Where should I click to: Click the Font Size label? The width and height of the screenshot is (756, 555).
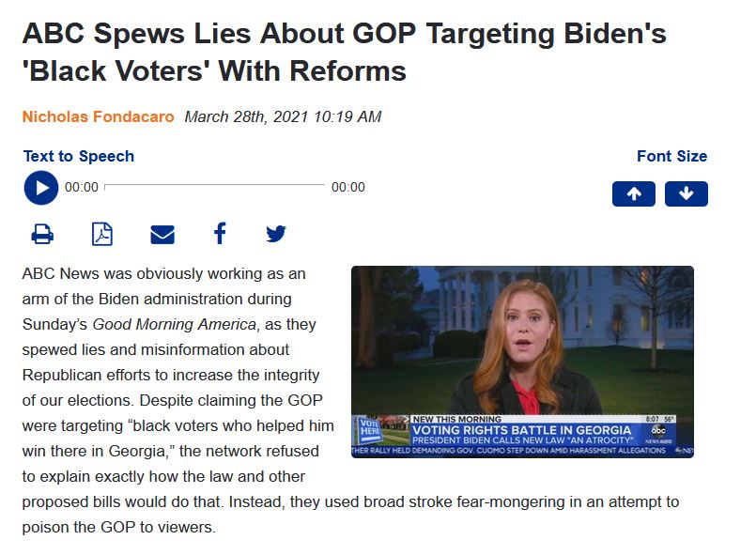tap(671, 156)
